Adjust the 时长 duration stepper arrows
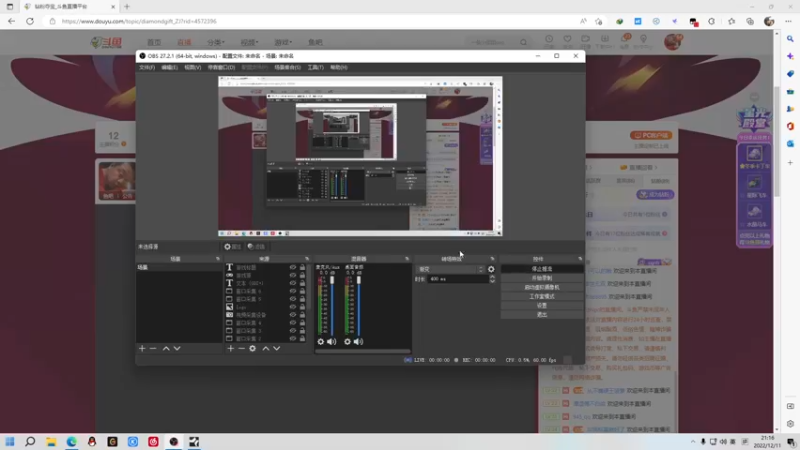The width and height of the screenshot is (800, 450). [x=492, y=279]
